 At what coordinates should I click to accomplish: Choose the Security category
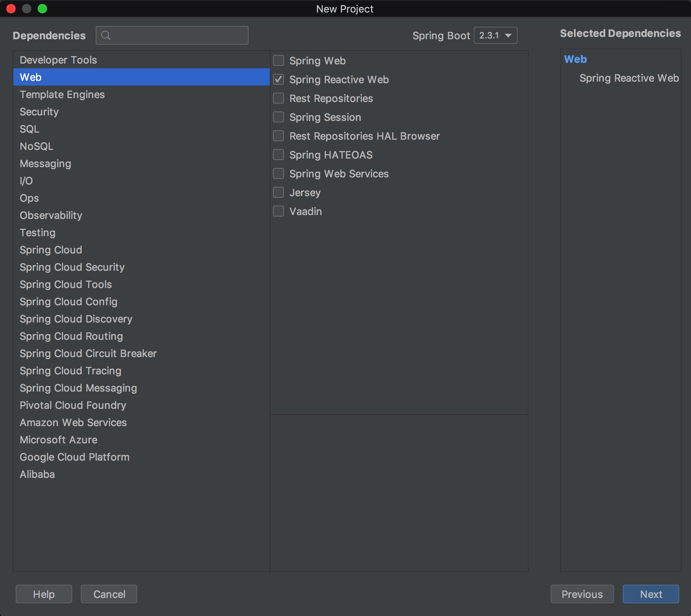(142, 112)
